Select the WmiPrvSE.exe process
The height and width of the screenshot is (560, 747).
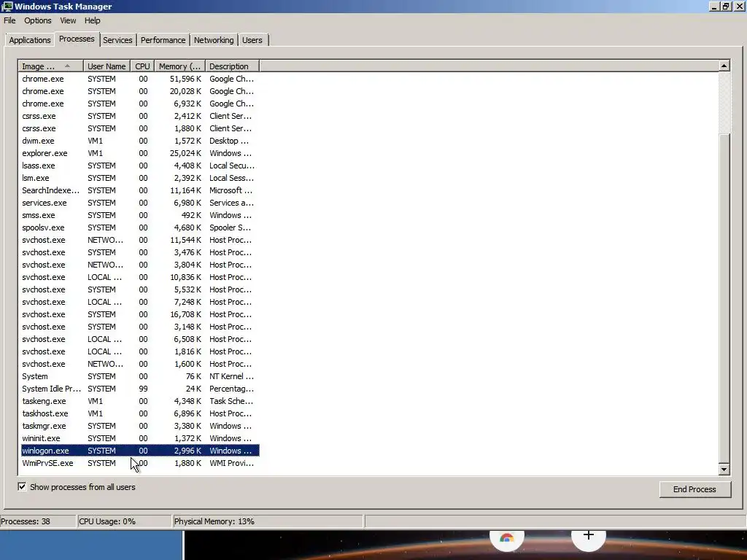point(140,462)
